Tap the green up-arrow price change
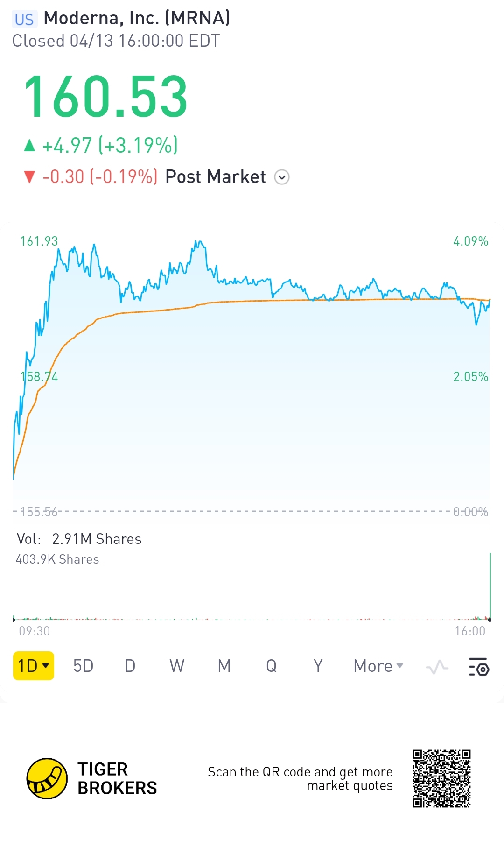 tap(101, 145)
